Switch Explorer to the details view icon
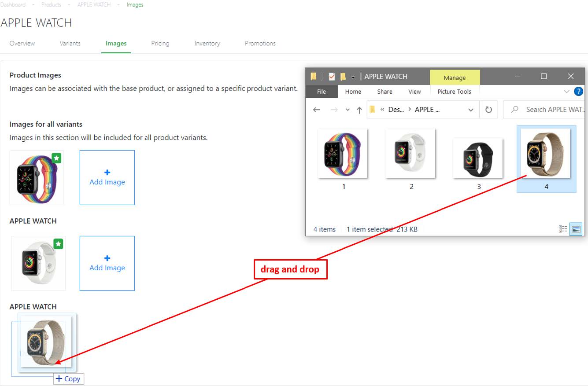Image resolution: width=588 pixels, height=386 pixels. (563, 229)
